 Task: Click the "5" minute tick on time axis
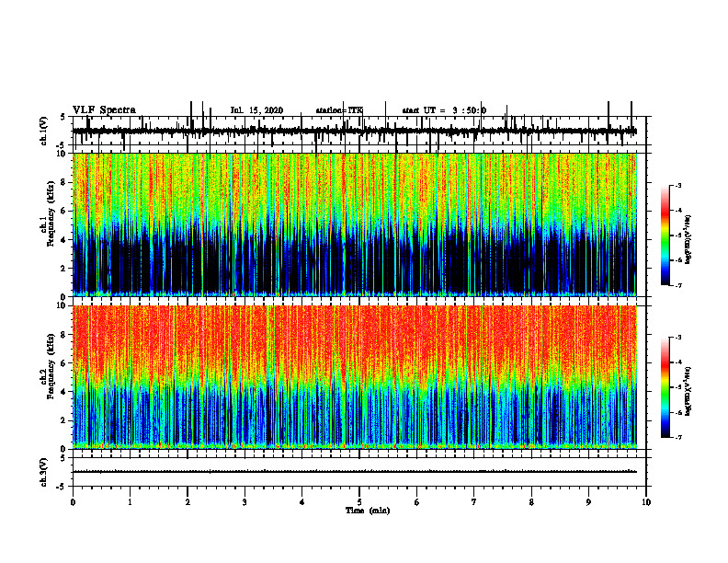[359, 502]
